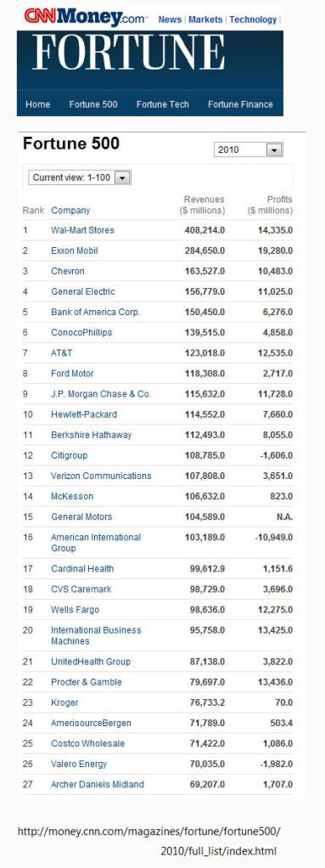The width and height of the screenshot is (325, 868).
Task: Open the Archer Daniels Midland link
Action: tap(98, 784)
